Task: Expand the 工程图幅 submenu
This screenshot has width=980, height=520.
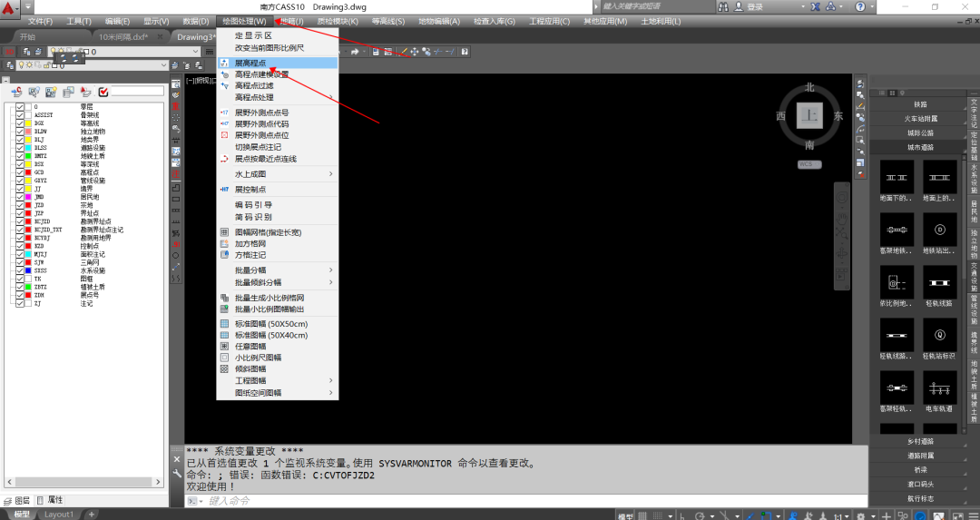Action: point(278,380)
